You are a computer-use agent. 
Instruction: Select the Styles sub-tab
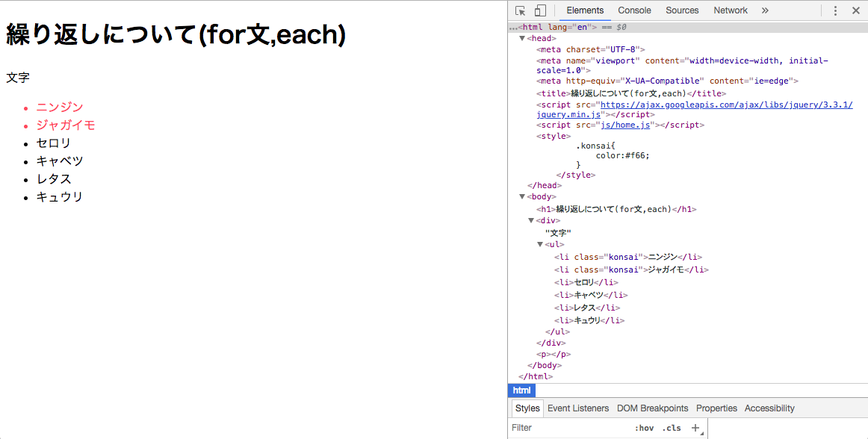527,408
